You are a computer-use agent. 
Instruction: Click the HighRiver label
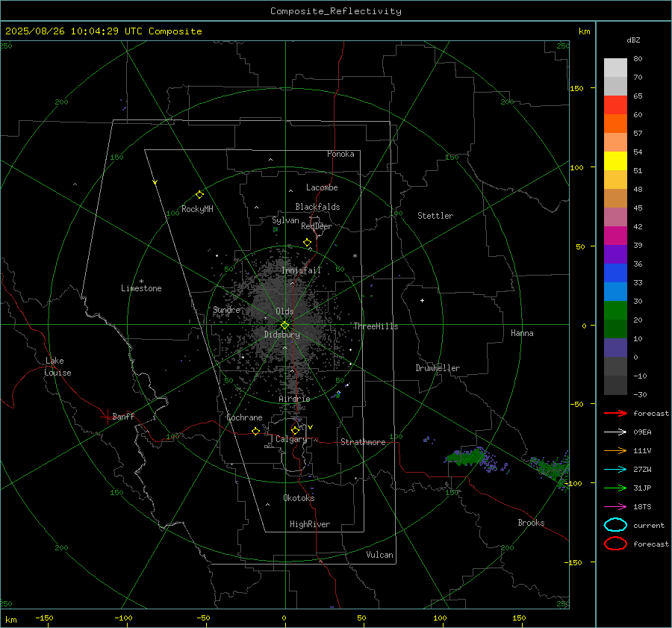point(310,524)
